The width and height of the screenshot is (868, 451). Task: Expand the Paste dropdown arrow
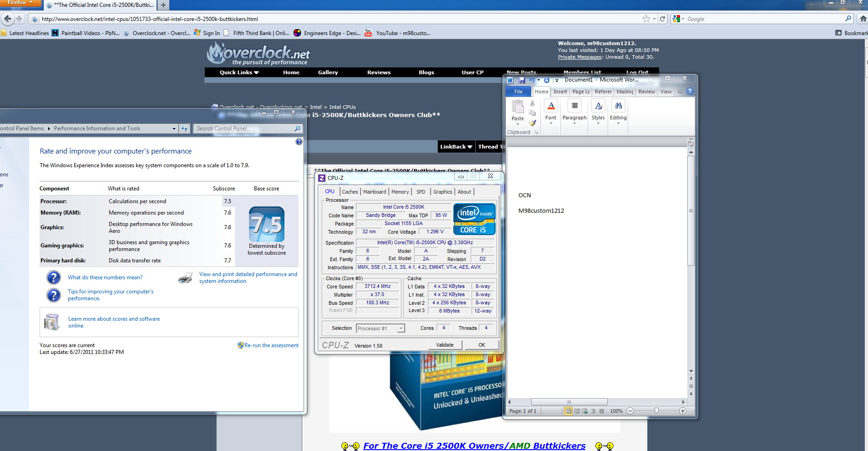(x=518, y=124)
